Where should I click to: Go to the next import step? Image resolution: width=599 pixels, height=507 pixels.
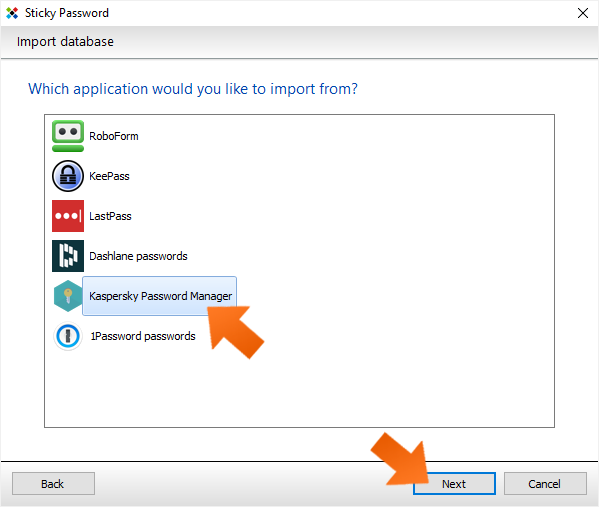pos(454,484)
